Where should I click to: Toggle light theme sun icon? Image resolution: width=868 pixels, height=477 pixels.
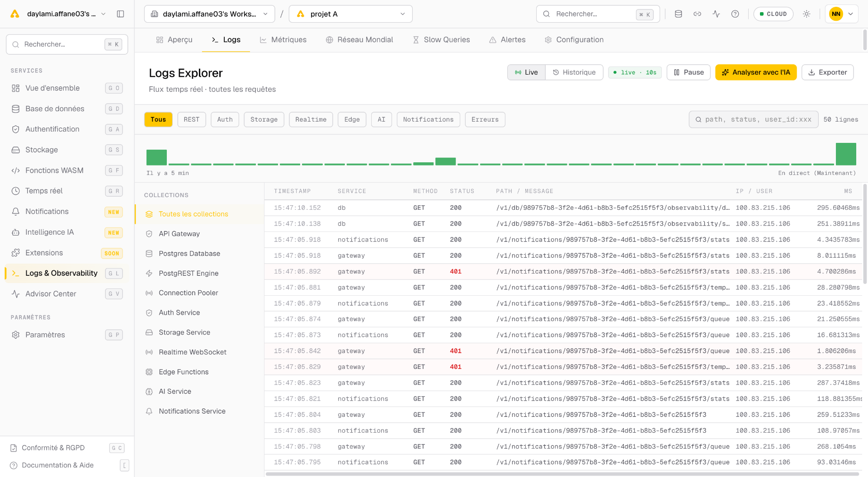[x=807, y=14]
